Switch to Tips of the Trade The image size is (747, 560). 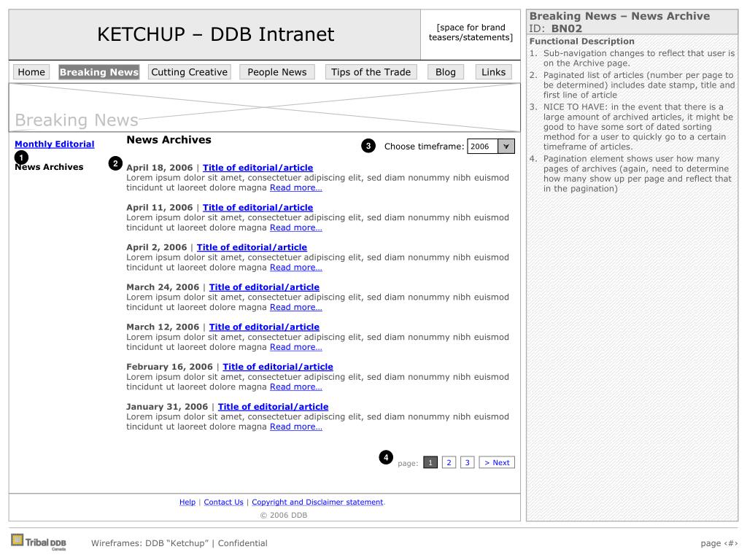point(371,72)
